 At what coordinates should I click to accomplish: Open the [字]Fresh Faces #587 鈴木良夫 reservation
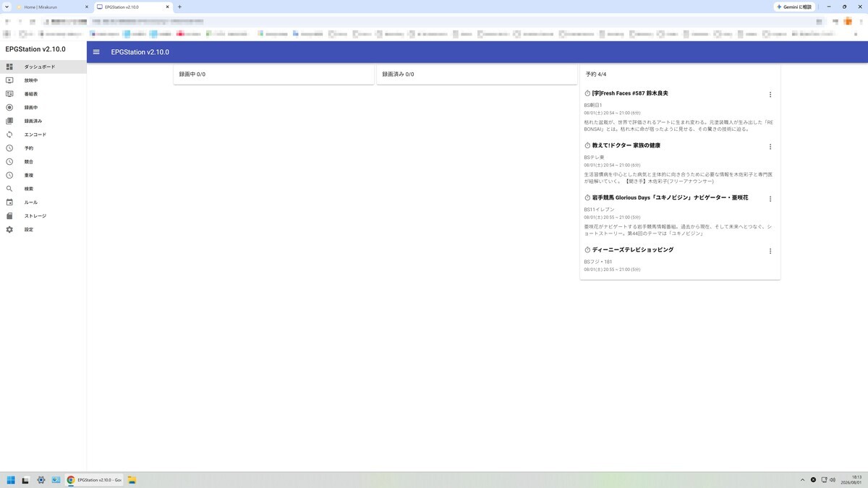[630, 93]
